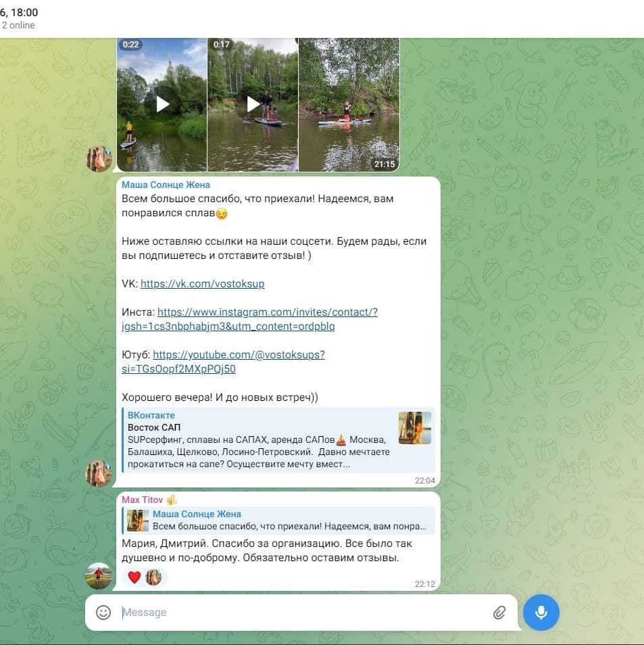Click the preview text 'SUPсерфинг, сплавы на САПАХ'
Viewport: 644px width, 645px height.
click(198, 439)
